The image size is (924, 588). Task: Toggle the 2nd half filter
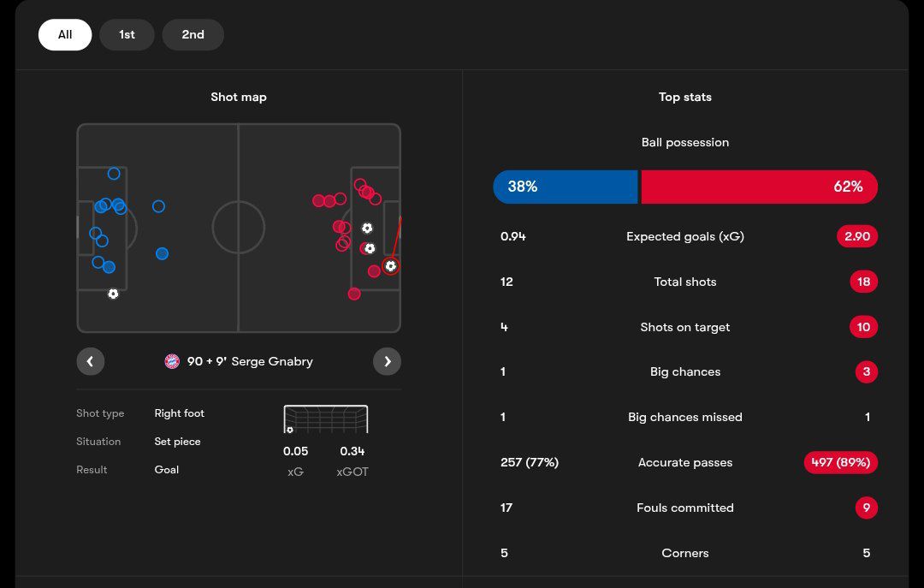(x=192, y=35)
